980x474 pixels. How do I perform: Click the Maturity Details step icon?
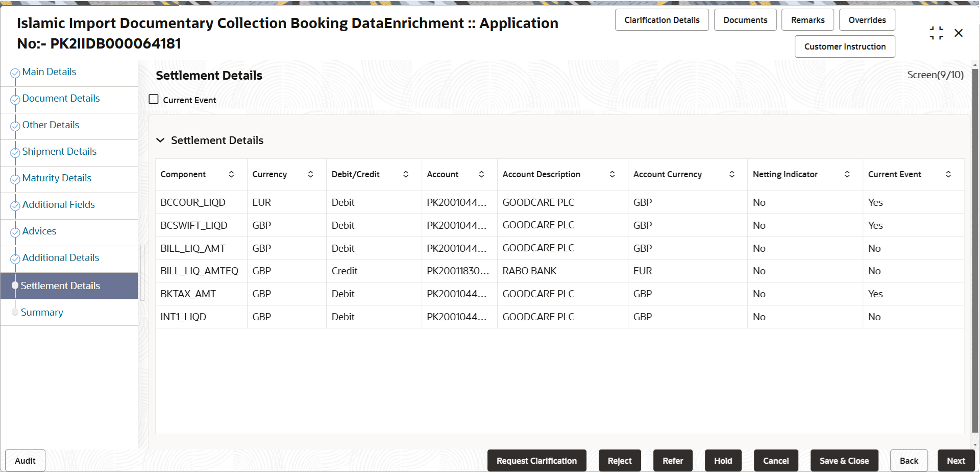pyautogui.click(x=15, y=179)
